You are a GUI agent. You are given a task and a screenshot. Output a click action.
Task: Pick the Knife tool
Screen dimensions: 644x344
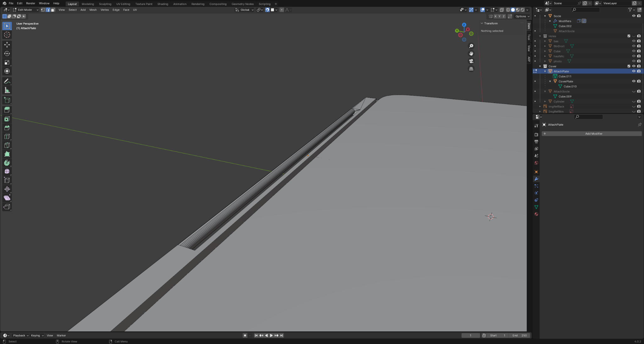pyautogui.click(x=7, y=145)
